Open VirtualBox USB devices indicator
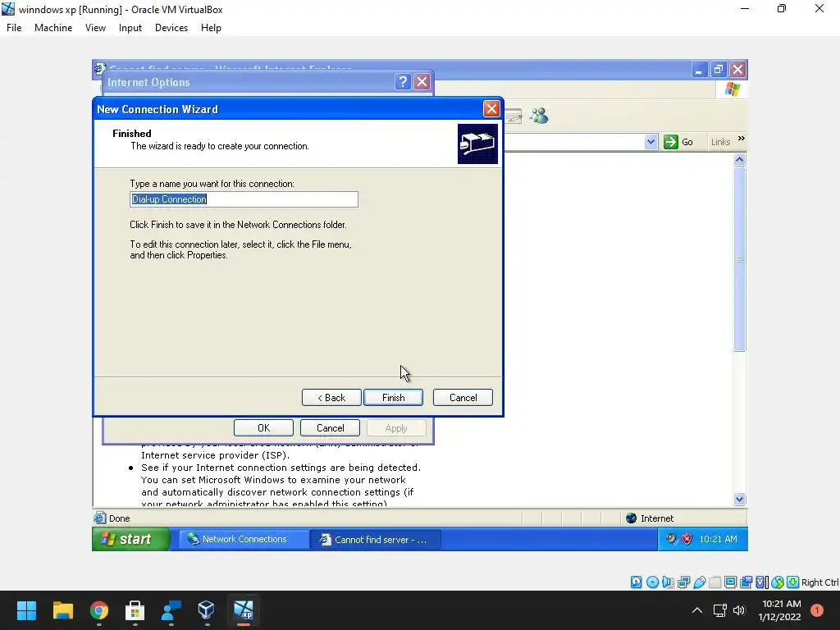Viewport: 840px width, 630px height. pos(699,582)
